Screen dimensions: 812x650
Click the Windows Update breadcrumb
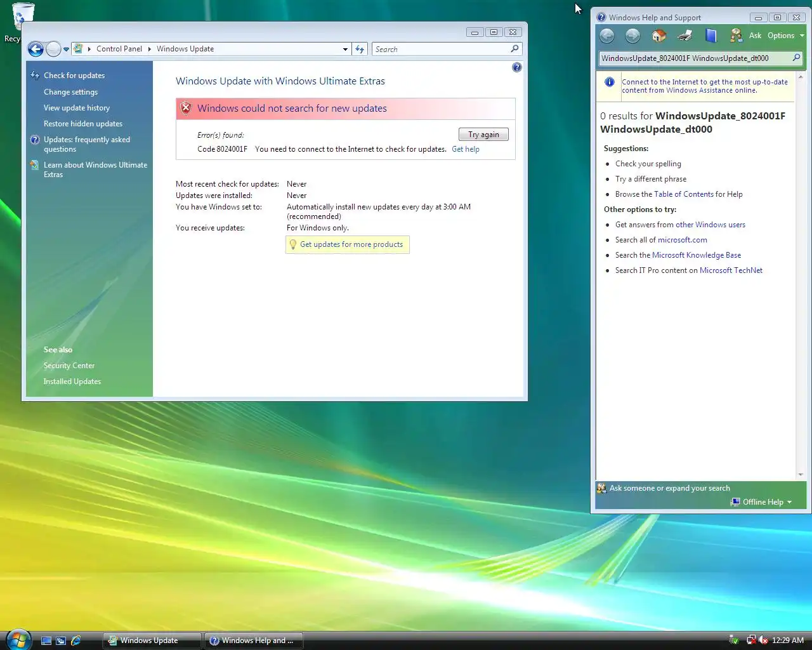pyautogui.click(x=185, y=49)
